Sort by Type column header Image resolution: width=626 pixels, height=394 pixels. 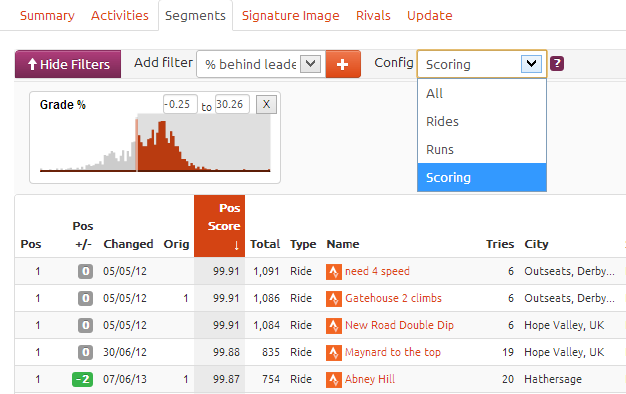point(303,244)
